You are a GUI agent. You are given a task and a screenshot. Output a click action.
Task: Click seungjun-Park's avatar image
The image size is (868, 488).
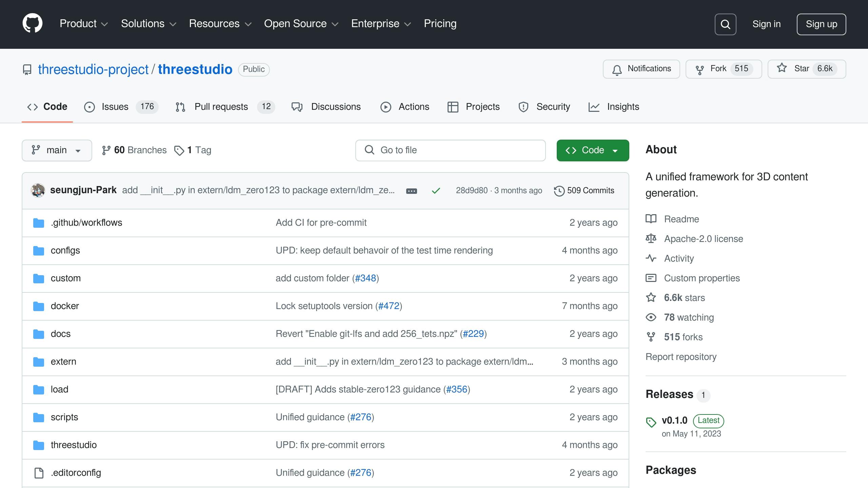pos(38,190)
